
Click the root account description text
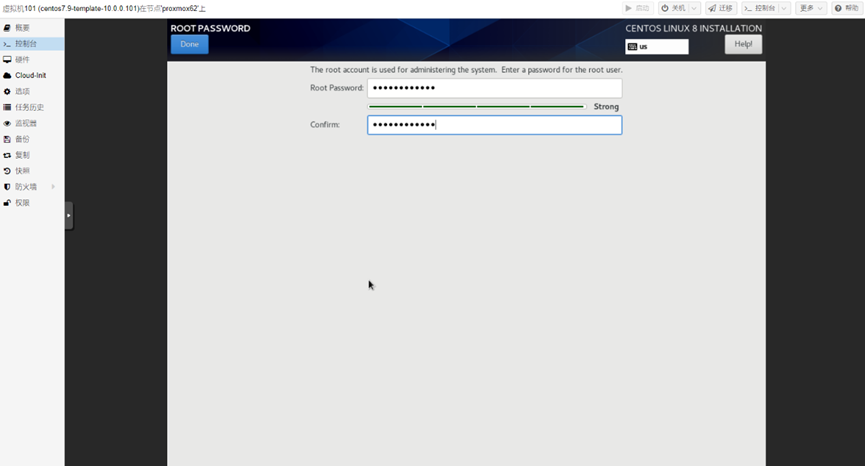pyautogui.click(x=466, y=70)
